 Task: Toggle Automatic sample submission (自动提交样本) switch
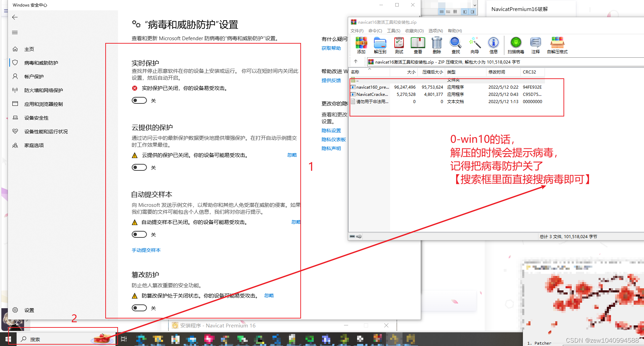click(139, 234)
